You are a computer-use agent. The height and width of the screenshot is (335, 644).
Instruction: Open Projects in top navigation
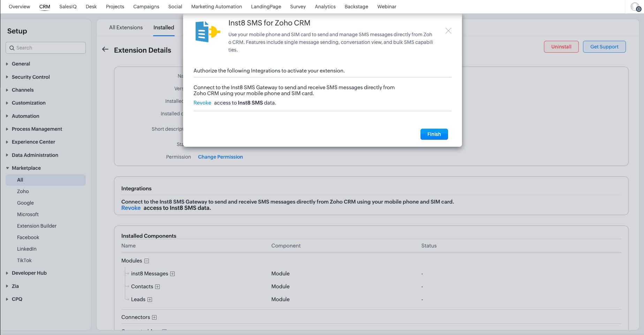coord(115,7)
